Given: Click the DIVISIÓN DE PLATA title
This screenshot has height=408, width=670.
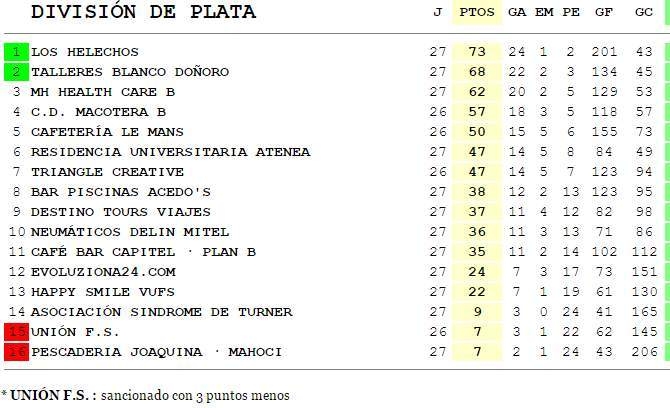Looking at the screenshot, I should (143, 13).
